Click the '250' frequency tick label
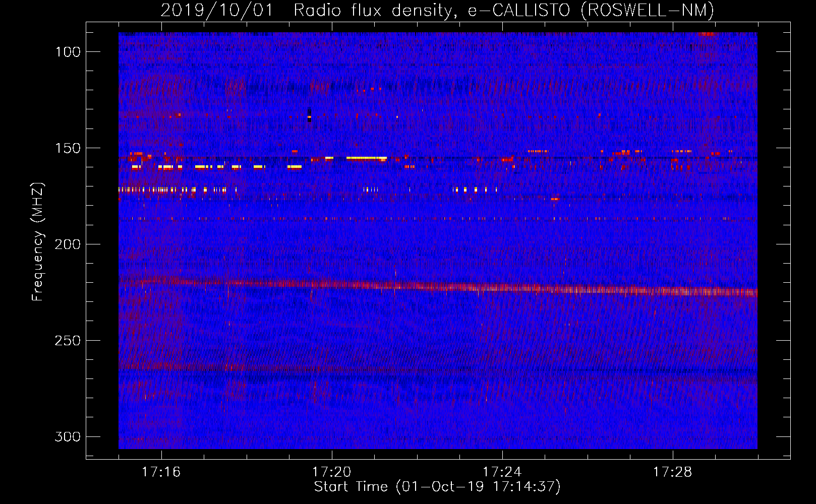 (x=68, y=341)
